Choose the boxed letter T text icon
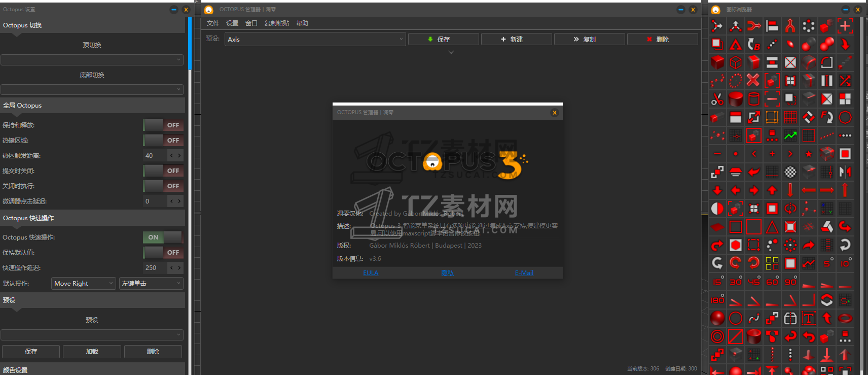This screenshot has height=375, width=868. click(x=809, y=318)
